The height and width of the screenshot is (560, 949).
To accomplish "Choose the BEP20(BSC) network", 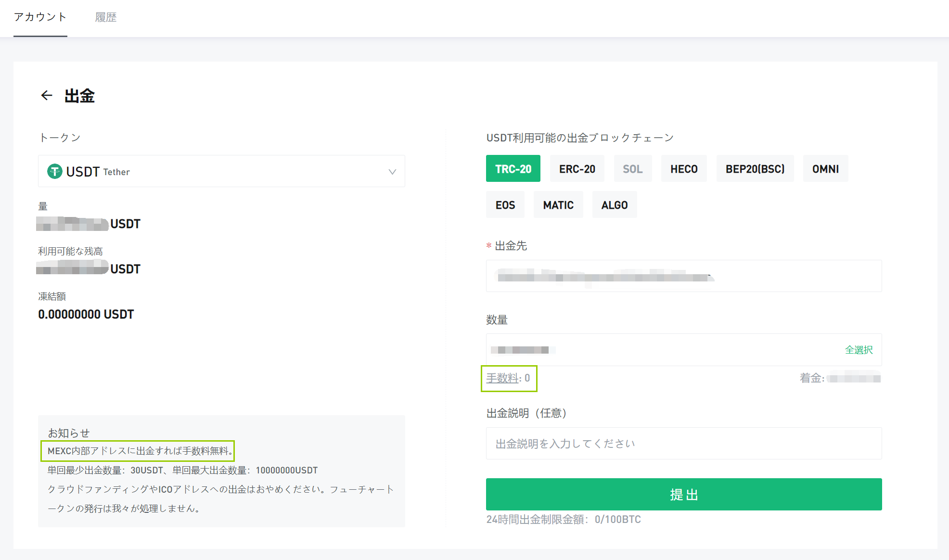I will 755,169.
